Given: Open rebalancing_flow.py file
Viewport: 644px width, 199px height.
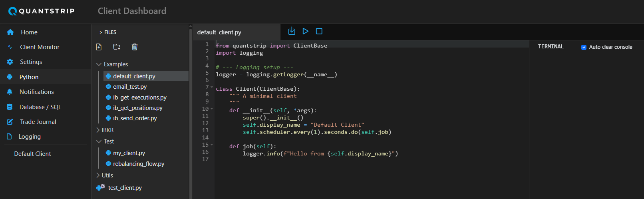Looking at the screenshot, I should coord(139,164).
